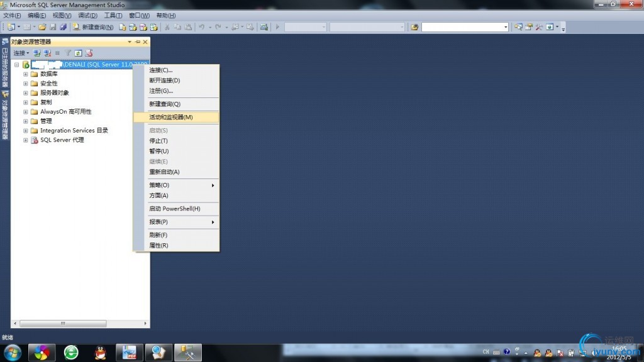The image size is (644, 362).
Task: Show hidden system tray icons
Action: (526, 353)
